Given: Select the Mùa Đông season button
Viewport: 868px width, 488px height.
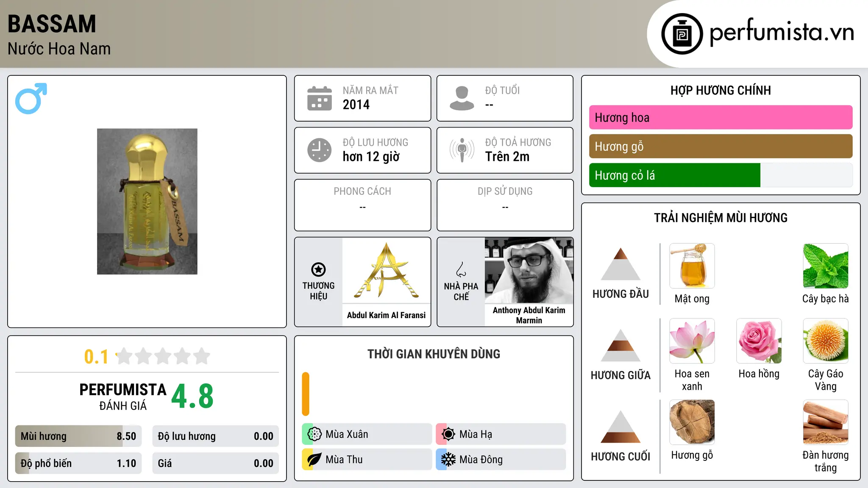Looking at the screenshot, I should (x=501, y=460).
